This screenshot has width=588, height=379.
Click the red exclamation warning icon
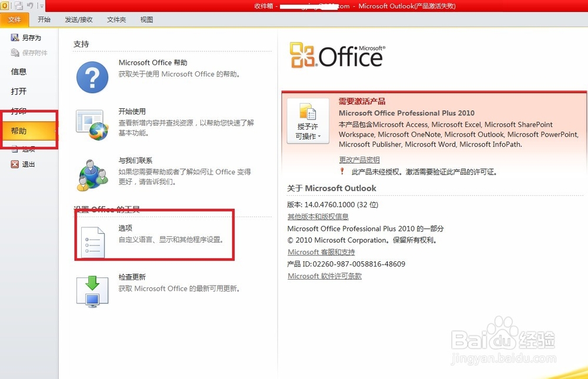pos(342,171)
